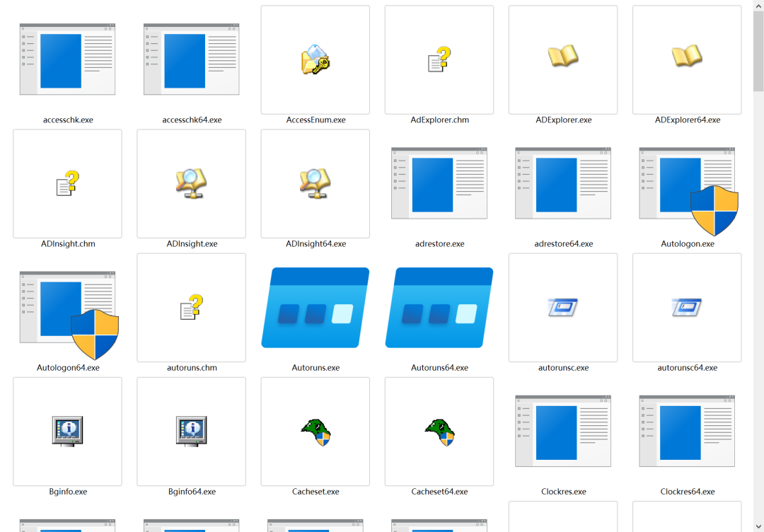Select the AccessEnum.exe folder-and-key icon
Viewport: 764px width, 532px height.
coord(315,59)
